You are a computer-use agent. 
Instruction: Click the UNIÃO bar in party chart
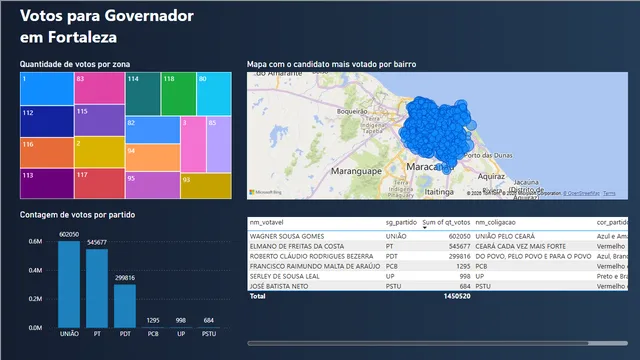coord(69,284)
